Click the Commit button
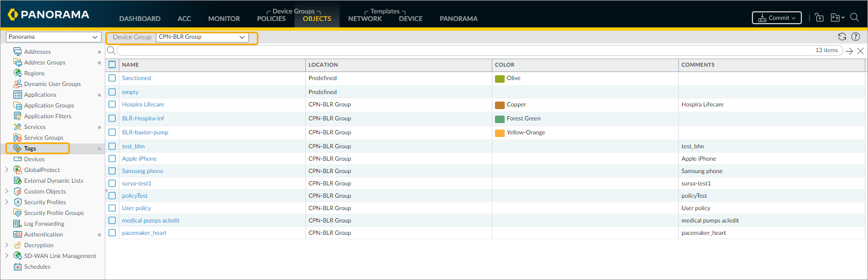 (777, 18)
